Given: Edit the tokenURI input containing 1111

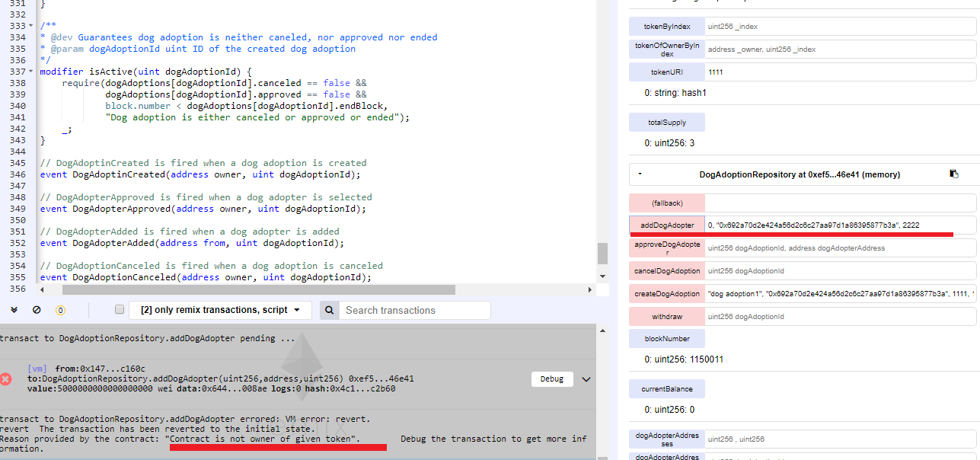Looking at the screenshot, I should 841,72.
